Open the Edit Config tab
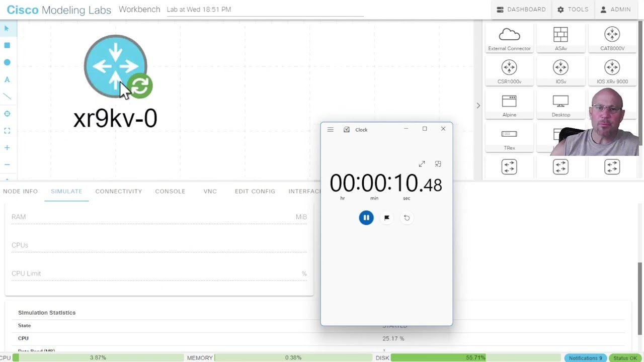This screenshot has height=362, width=644. 255,191
